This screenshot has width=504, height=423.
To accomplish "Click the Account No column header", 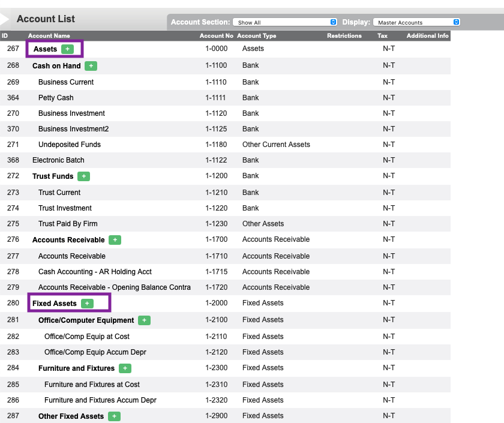I will point(217,36).
